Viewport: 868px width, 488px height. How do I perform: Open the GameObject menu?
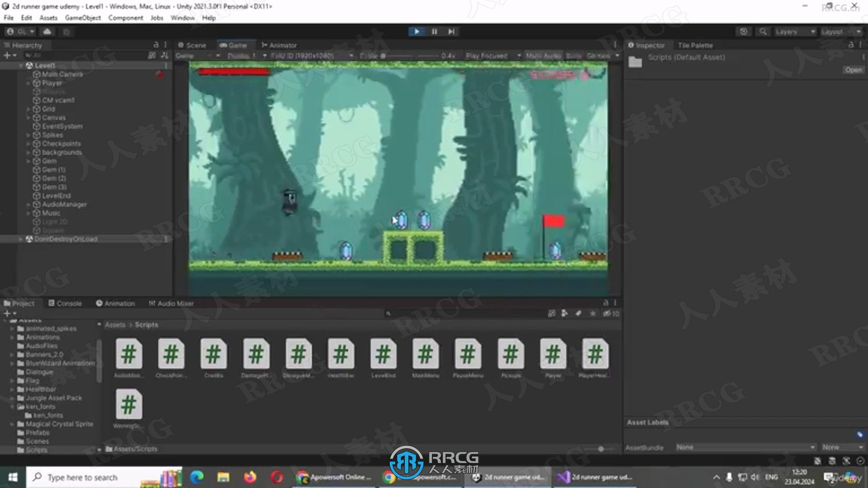pyautogui.click(x=83, y=18)
